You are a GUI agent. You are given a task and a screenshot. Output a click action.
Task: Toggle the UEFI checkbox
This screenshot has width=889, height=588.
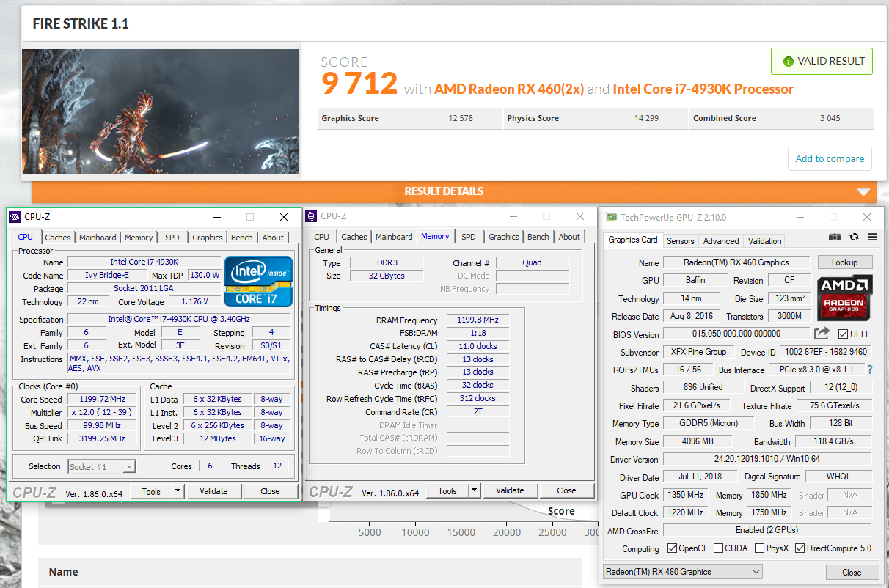pos(843,334)
